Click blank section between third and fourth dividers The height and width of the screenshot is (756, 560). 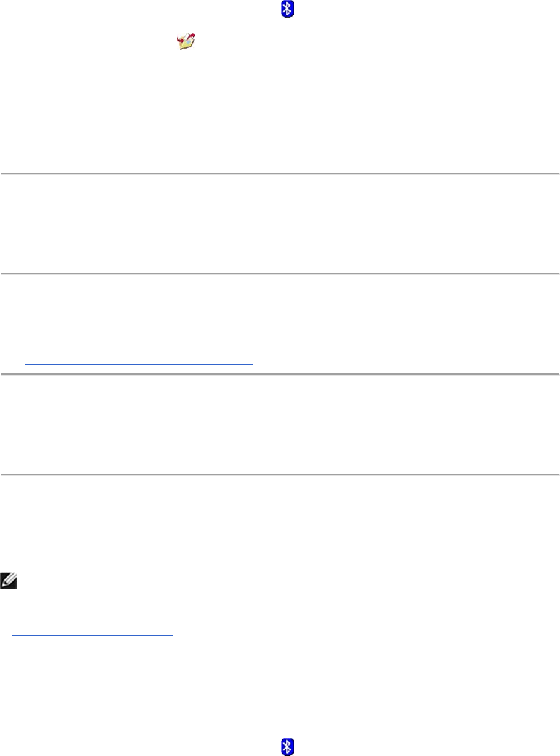point(280,424)
